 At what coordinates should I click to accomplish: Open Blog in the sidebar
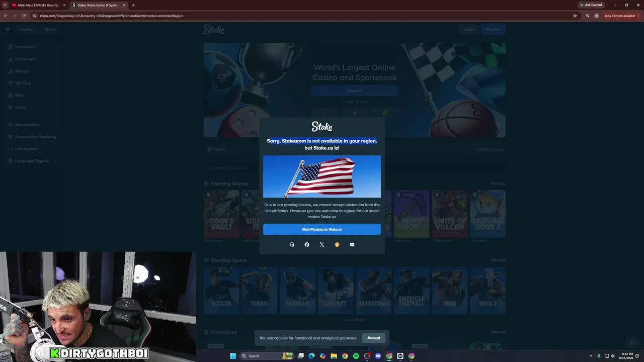tap(19, 95)
